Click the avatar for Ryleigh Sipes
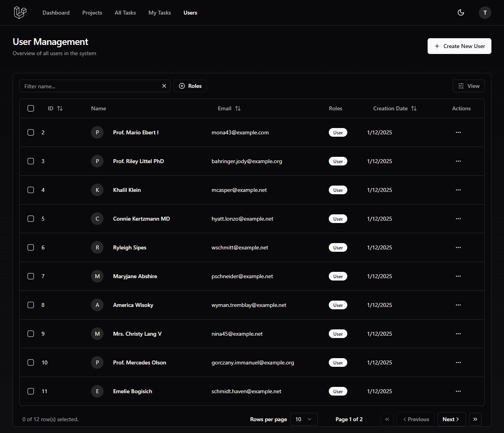Image resolution: width=504 pixels, height=433 pixels. point(97,247)
